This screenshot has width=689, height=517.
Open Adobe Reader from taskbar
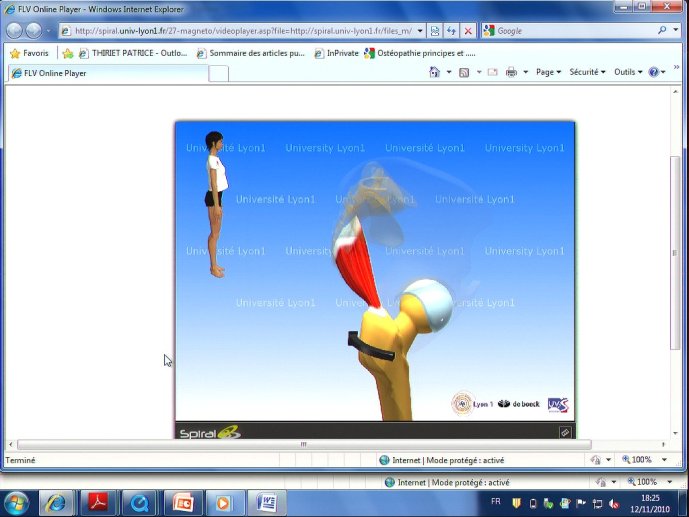click(x=98, y=503)
